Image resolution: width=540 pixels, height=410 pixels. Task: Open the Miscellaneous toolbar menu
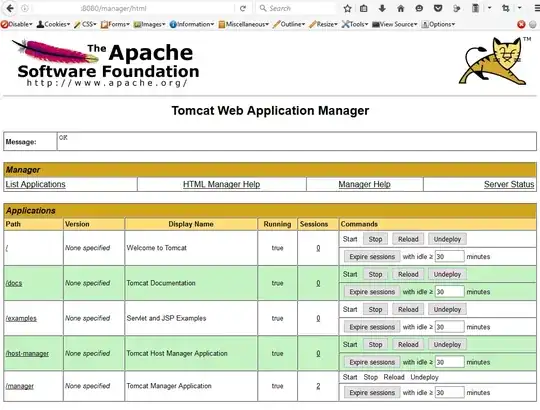click(x=243, y=24)
